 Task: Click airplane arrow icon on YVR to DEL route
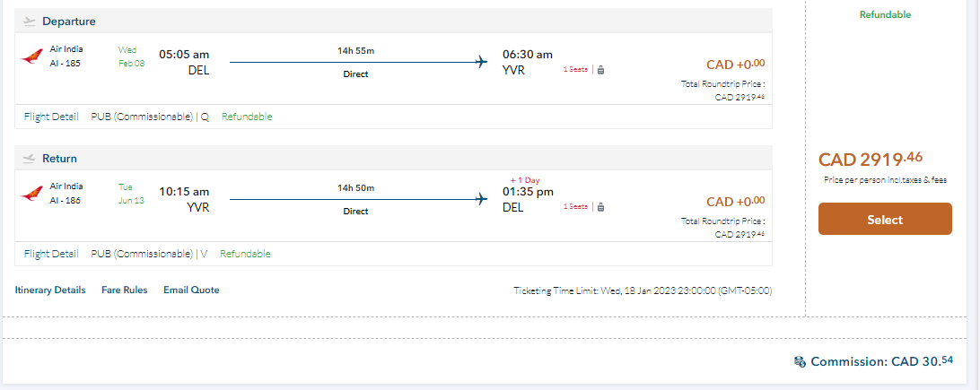(x=481, y=199)
